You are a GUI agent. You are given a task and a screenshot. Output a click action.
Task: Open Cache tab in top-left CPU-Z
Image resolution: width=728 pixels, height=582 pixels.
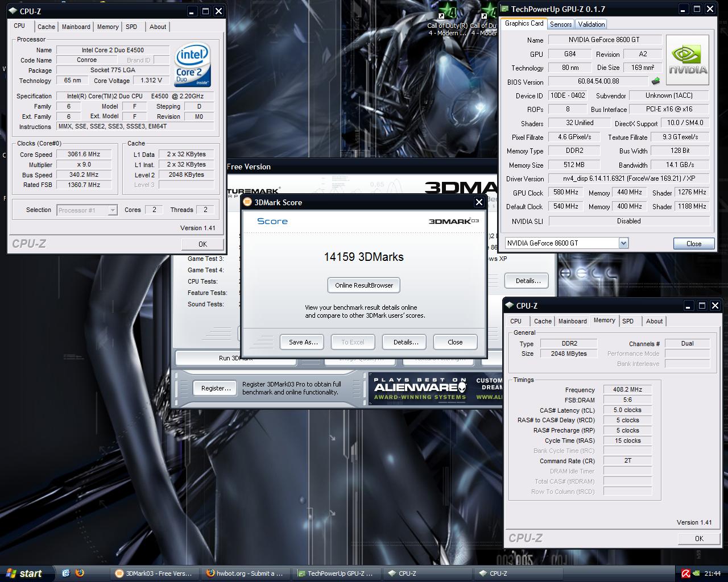46,27
